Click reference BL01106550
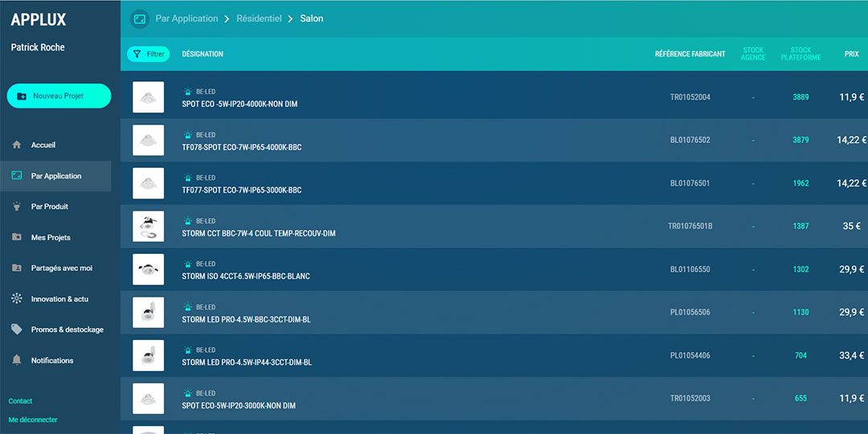 (x=690, y=269)
